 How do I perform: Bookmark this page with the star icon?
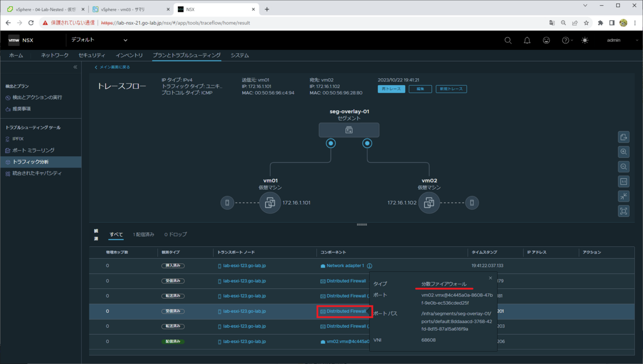pos(587,23)
